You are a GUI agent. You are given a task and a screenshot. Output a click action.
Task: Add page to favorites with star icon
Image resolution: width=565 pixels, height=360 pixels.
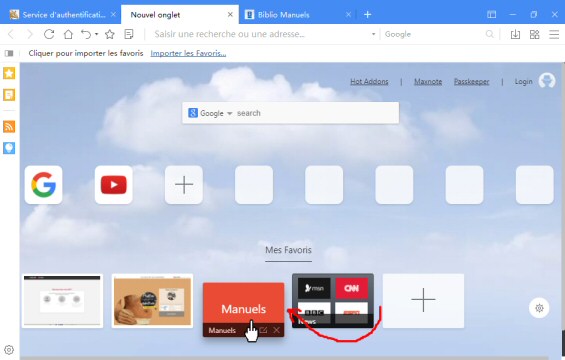pos(110,34)
